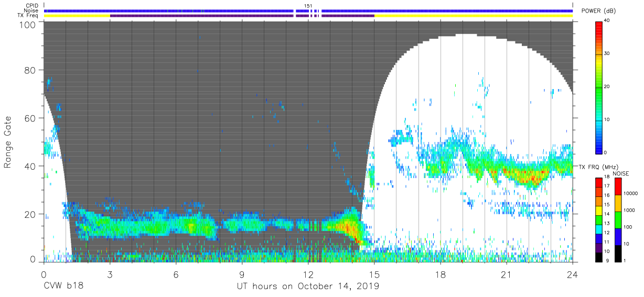Click the 3 tick on the UT hours axis
This screenshot has height=297, width=644.
tap(110, 274)
